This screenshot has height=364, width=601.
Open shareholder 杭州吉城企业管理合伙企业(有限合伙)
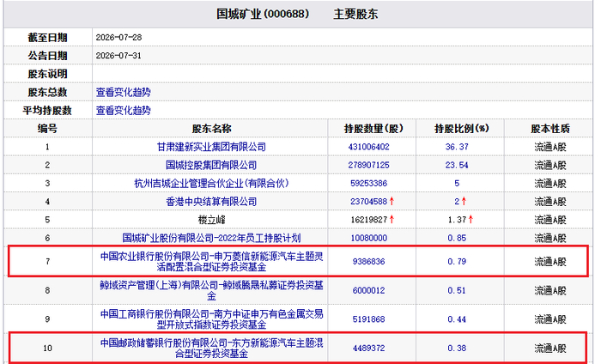pos(211,184)
